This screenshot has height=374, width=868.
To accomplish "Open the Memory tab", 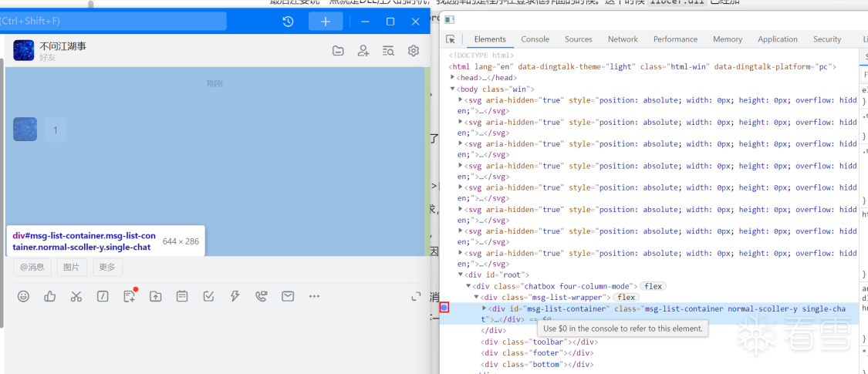I will click(x=728, y=39).
